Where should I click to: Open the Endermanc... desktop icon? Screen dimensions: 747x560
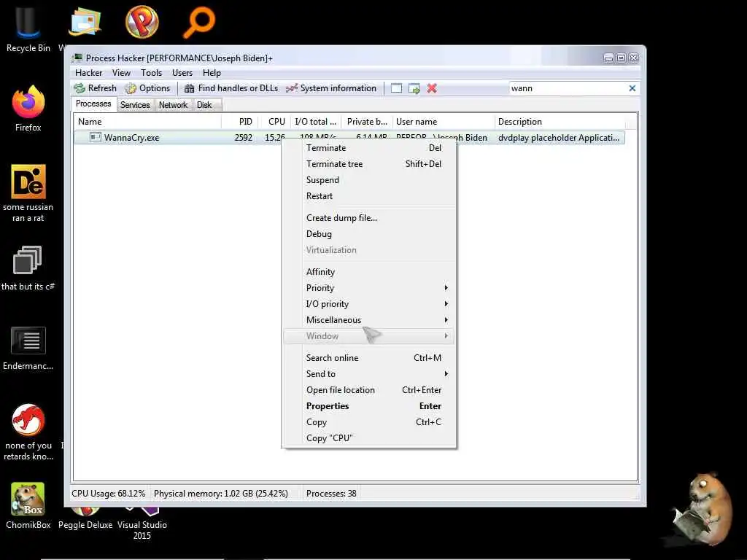pyautogui.click(x=28, y=348)
